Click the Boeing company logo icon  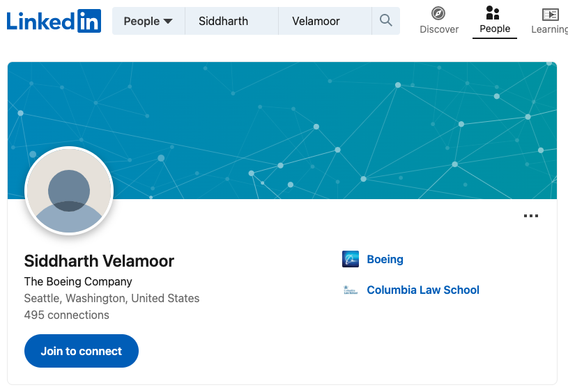pos(351,259)
